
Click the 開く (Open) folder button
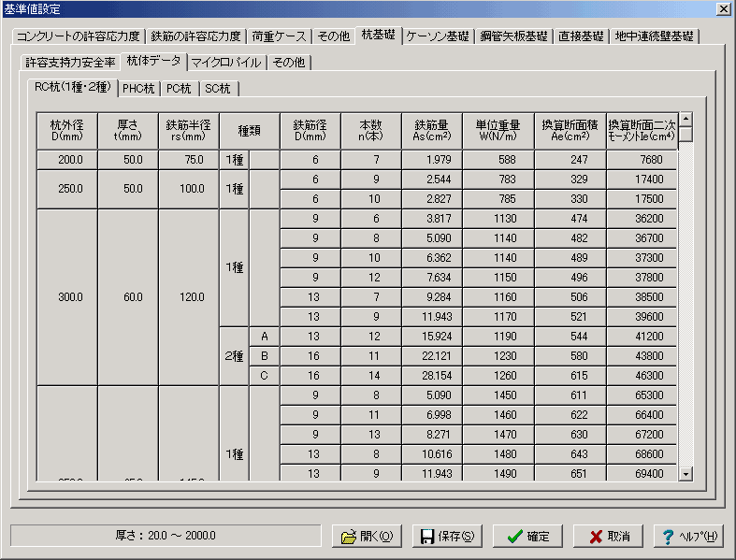(367, 537)
